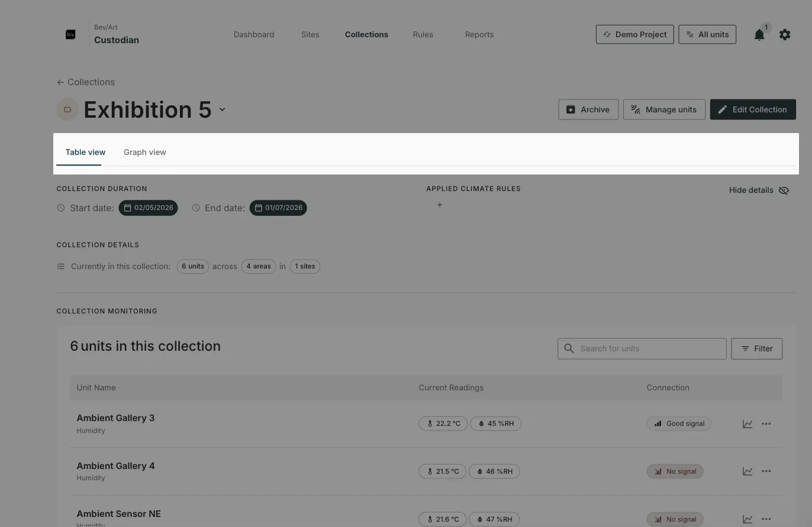Open the All units selector
The image size is (812, 527).
707,34
